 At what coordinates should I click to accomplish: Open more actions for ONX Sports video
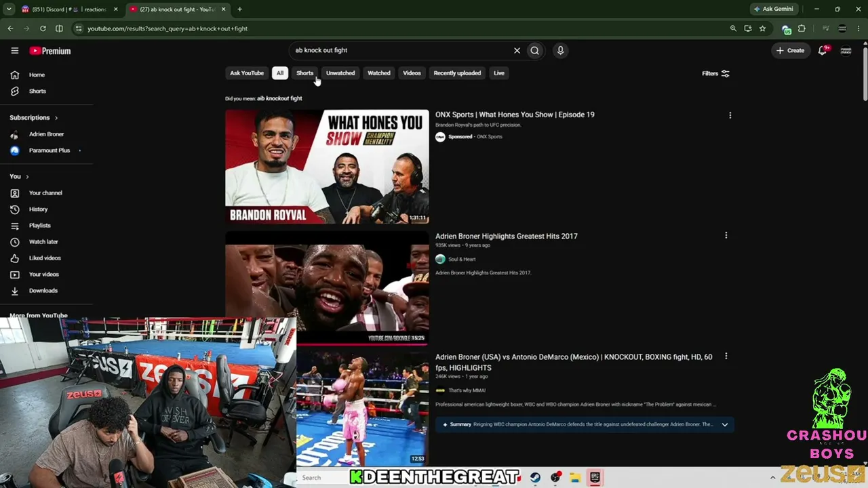[x=730, y=115]
